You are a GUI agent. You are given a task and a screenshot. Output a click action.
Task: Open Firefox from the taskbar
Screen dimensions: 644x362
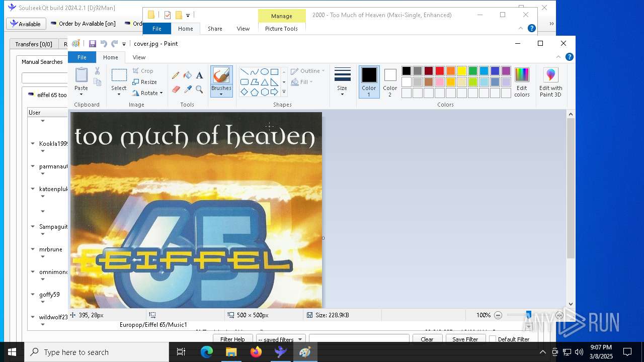256,352
